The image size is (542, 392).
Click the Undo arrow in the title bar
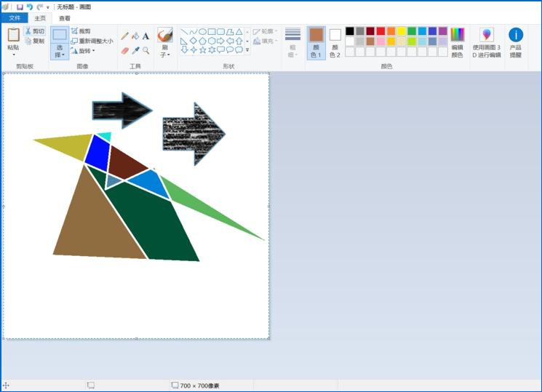(30, 7)
